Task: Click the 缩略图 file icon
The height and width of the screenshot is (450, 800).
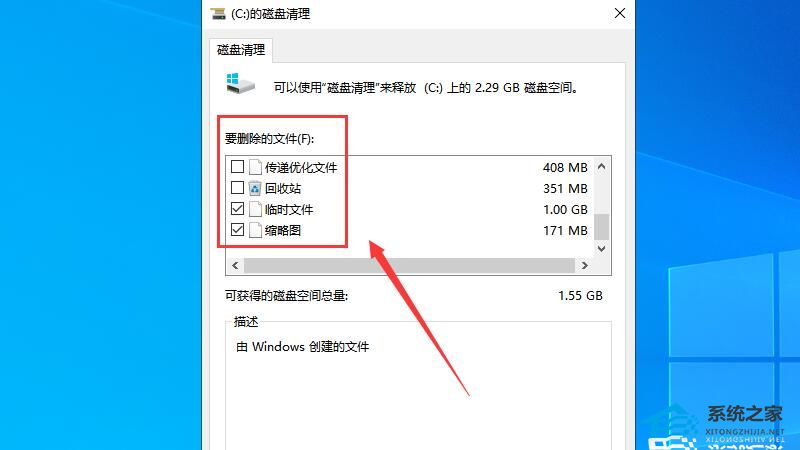Action: tap(256, 230)
